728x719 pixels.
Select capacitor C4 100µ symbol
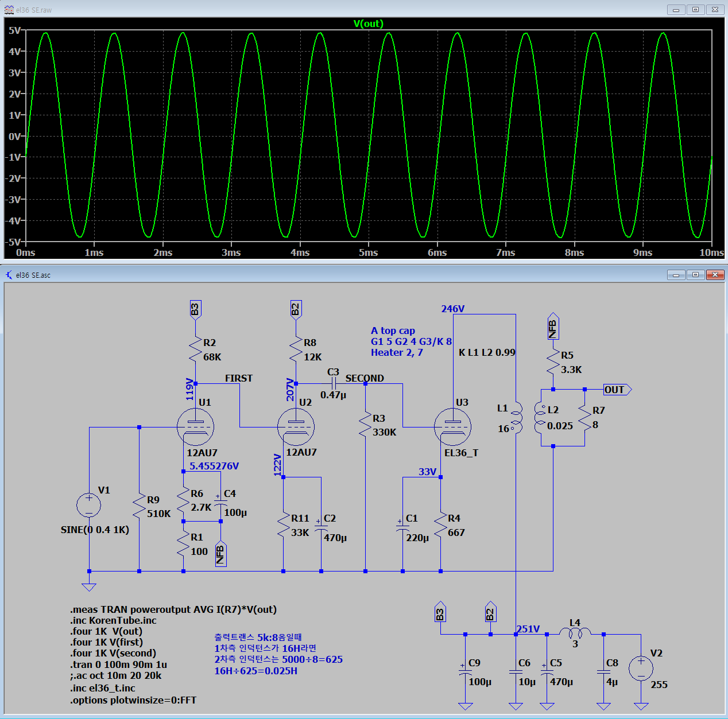coord(220,500)
